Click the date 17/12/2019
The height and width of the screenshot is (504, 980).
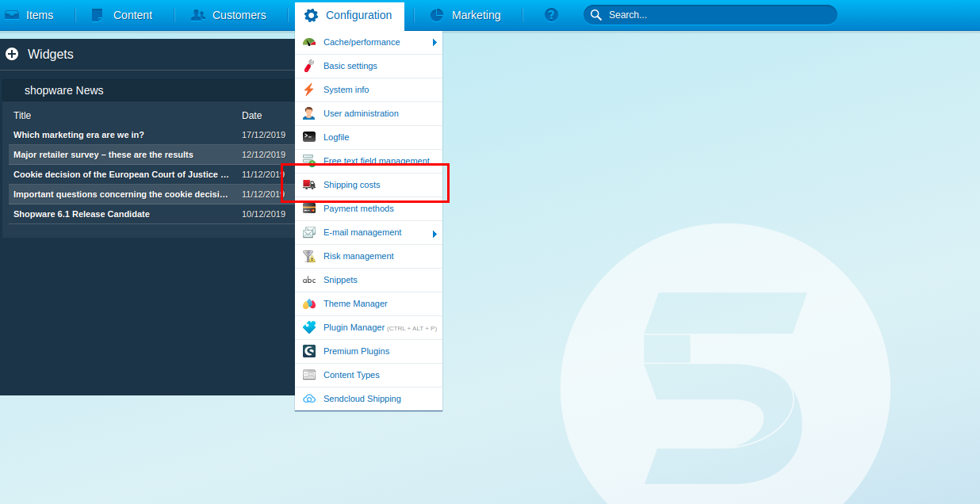pos(263,135)
